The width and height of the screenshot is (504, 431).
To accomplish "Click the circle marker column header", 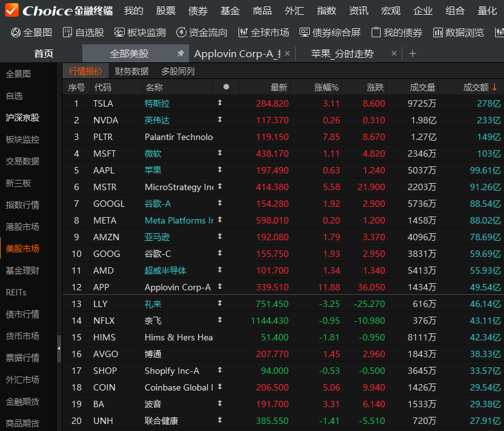I will pyautogui.click(x=226, y=87).
